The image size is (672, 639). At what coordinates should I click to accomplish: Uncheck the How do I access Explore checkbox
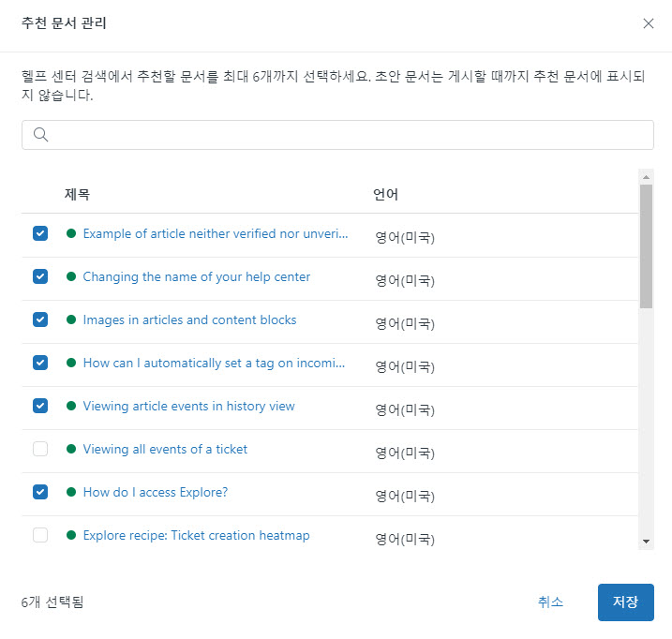coord(40,492)
